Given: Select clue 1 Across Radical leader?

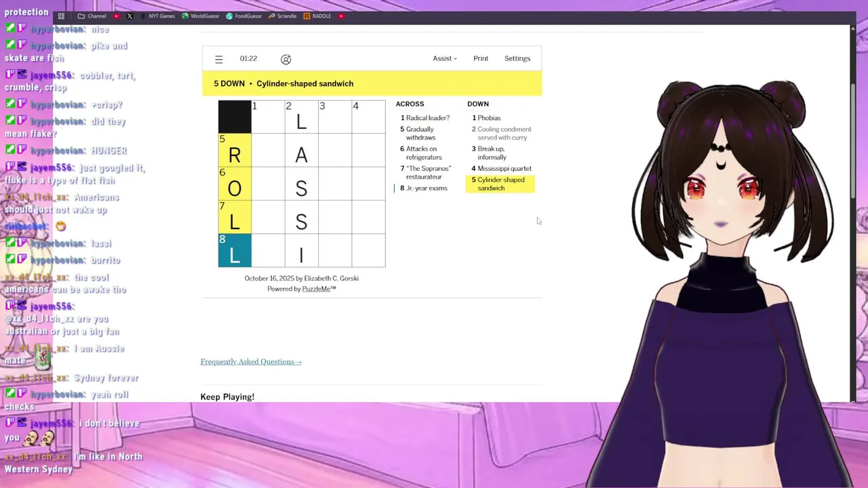Looking at the screenshot, I should click(x=425, y=118).
